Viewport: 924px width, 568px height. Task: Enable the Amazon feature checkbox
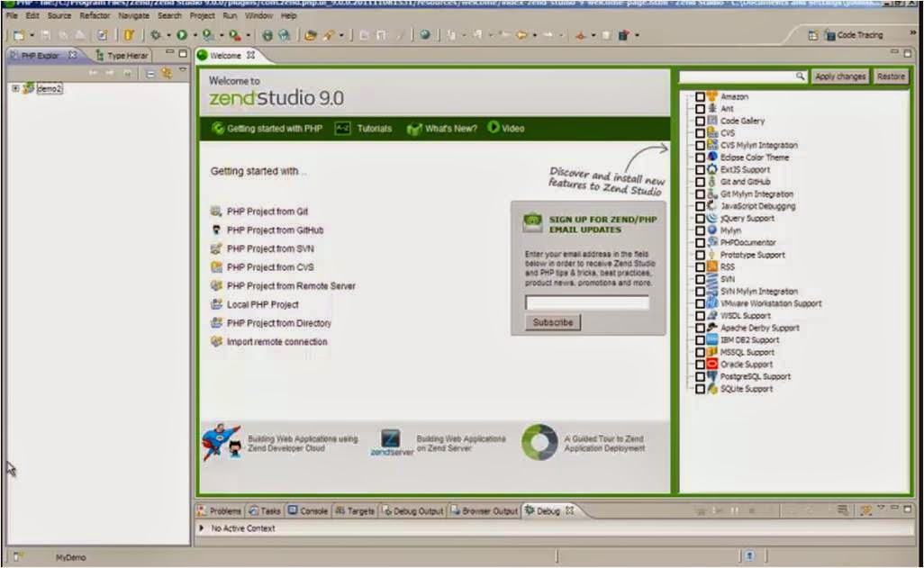(700, 96)
